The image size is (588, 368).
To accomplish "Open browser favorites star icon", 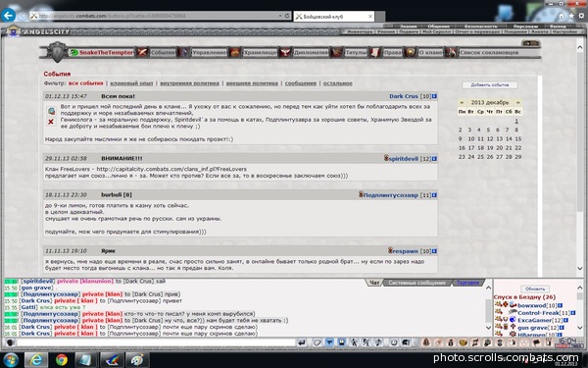I will pos(571,16).
